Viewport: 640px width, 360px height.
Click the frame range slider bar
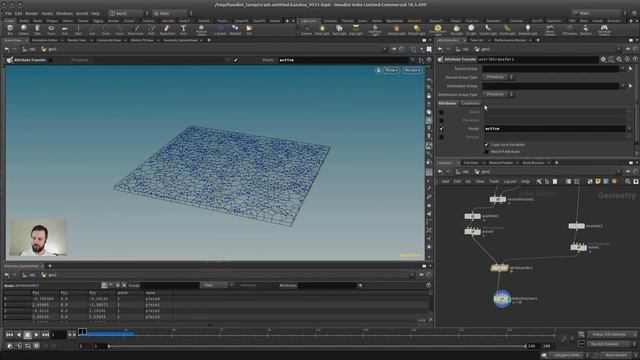(317, 346)
